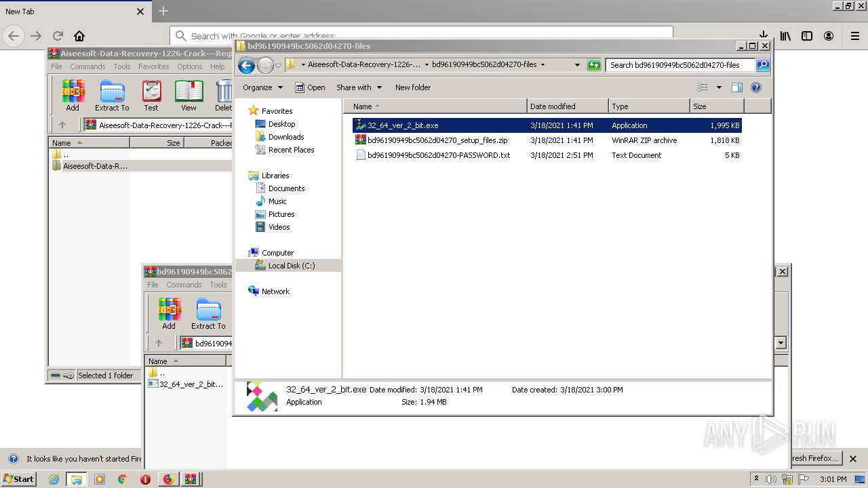Viewport: 868px width, 488px height.
Task: Sort by Size column in Explorer
Action: [717, 106]
